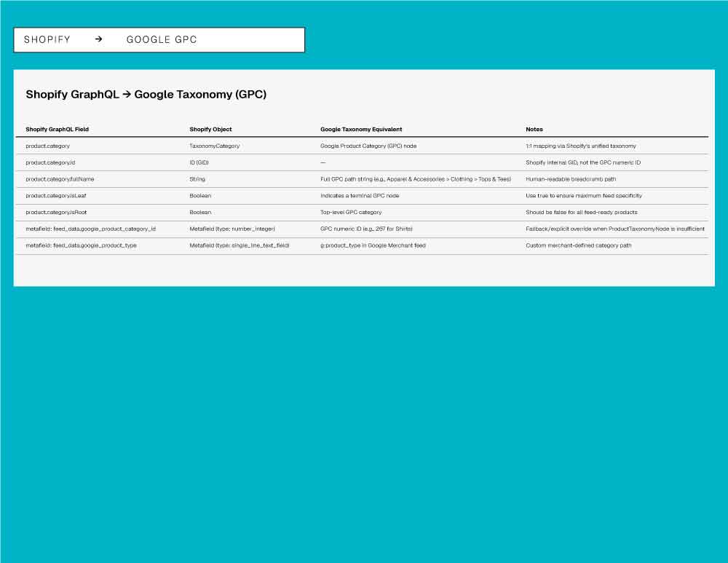
Task: Select the 'product.category.isRoot' field cell
Action: (x=56, y=212)
